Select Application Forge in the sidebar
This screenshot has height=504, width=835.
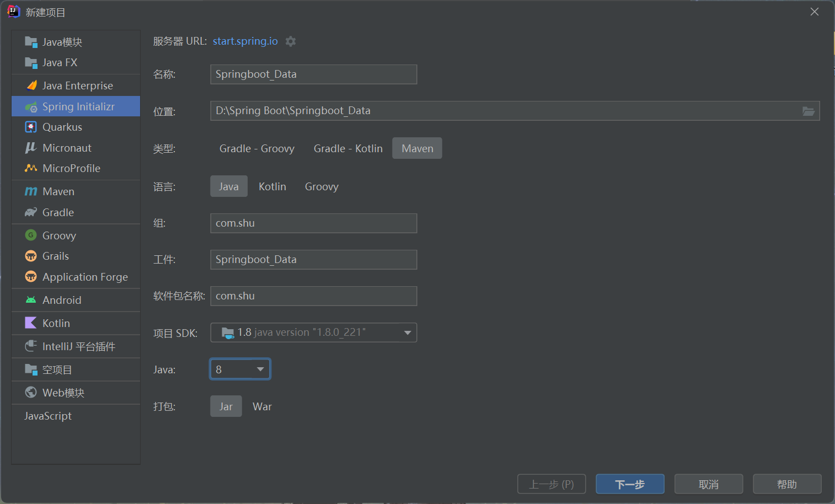(x=76, y=277)
